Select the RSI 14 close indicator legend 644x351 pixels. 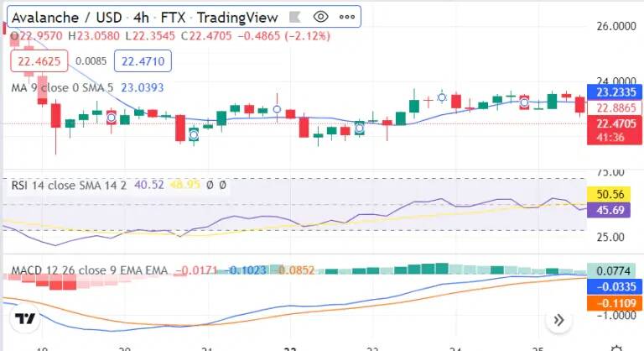pos(69,186)
